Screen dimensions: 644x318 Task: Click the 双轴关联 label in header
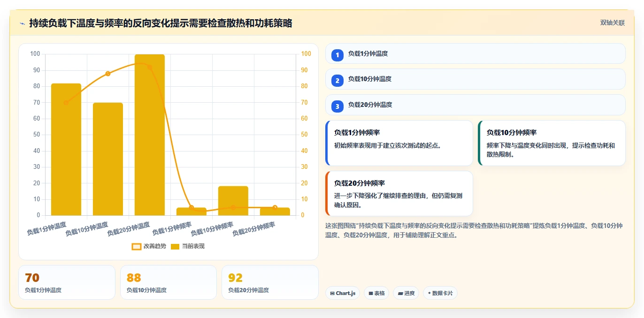pos(612,23)
